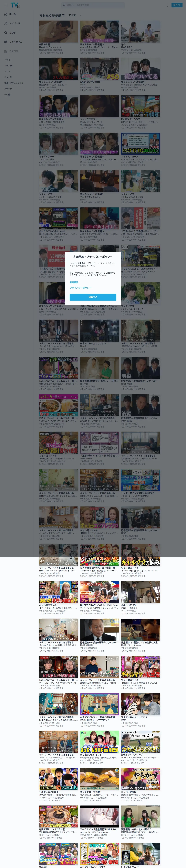This screenshot has width=186, height=868.
Task: Open the AKB48のWOW!!! #50 thumbnail
Action: (100, 69)
